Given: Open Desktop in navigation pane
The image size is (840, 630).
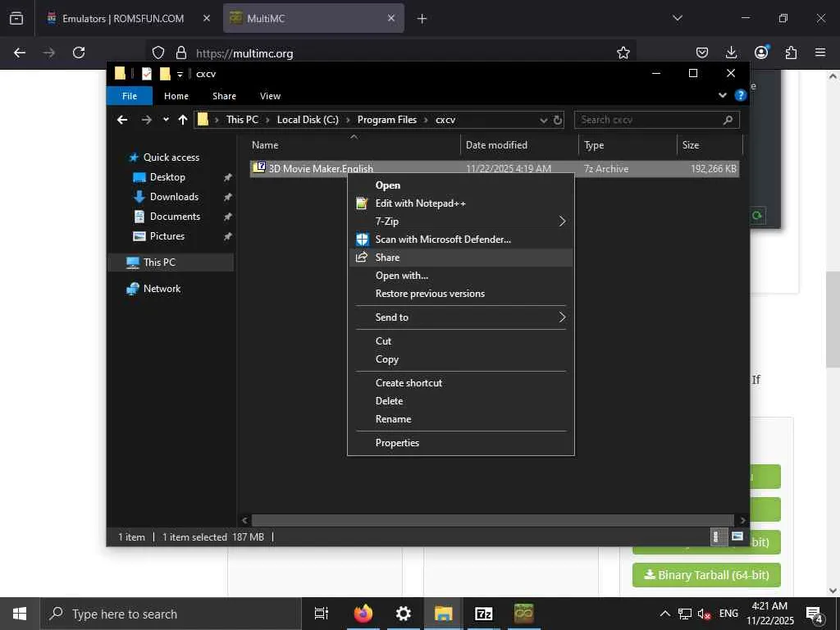Looking at the screenshot, I should click(x=167, y=177).
